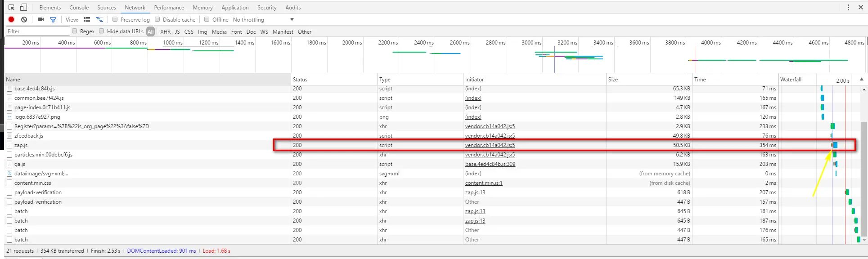Filter requests by Doc
The image size is (868, 259).
[251, 32]
